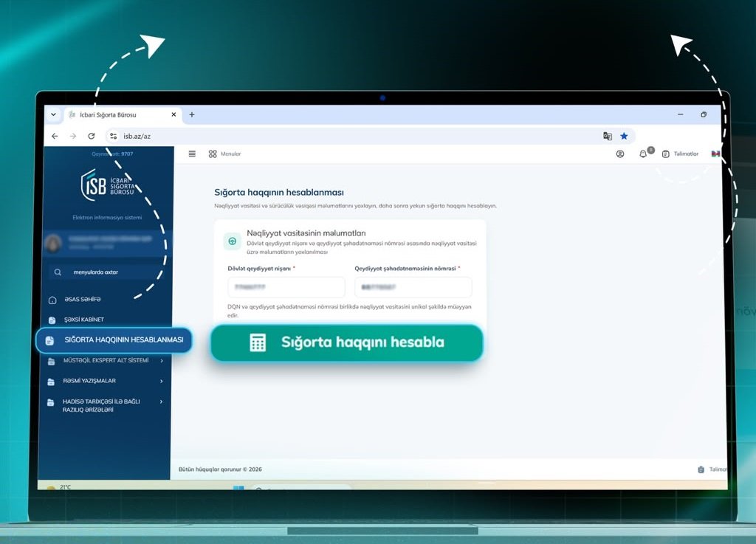Check the notifications bell
Viewport: 756px width, 544px height.
pyautogui.click(x=643, y=154)
